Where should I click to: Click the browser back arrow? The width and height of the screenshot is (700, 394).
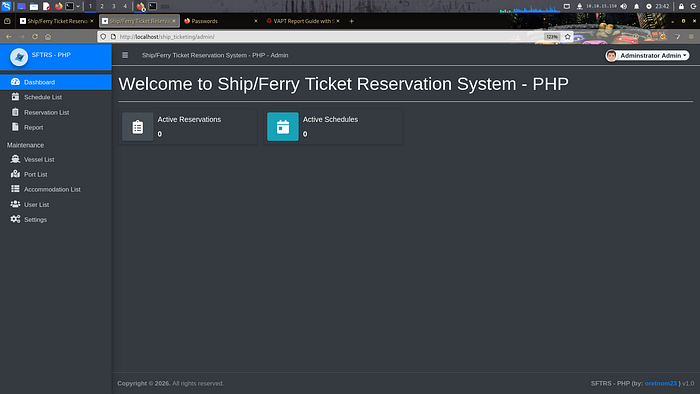tap(9, 37)
